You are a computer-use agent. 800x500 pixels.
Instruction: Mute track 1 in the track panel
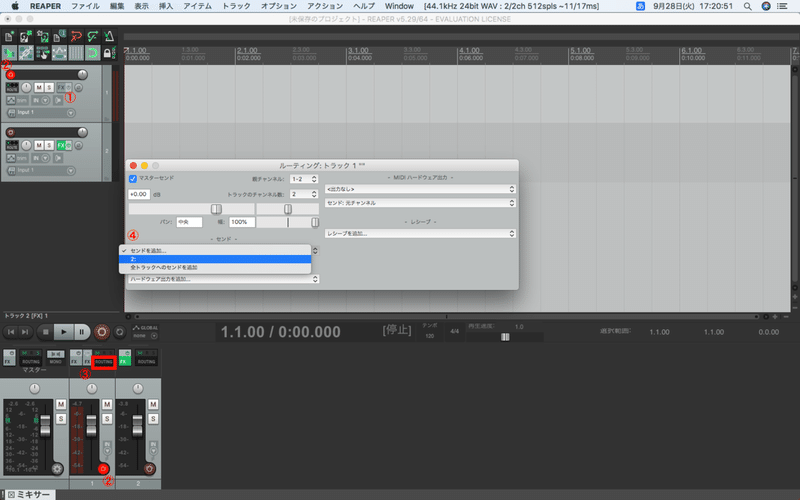pos(39,88)
